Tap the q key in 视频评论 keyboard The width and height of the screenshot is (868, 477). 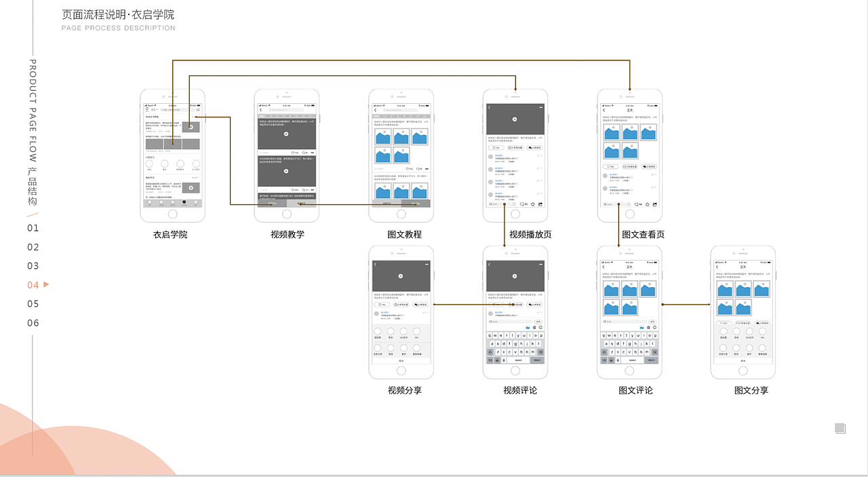[490, 335]
